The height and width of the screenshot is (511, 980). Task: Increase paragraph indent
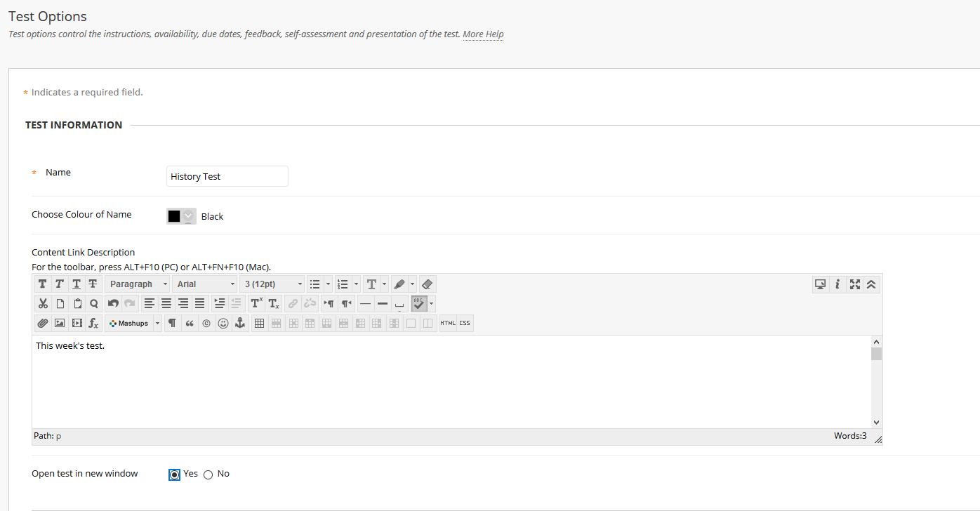[x=219, y=304]
